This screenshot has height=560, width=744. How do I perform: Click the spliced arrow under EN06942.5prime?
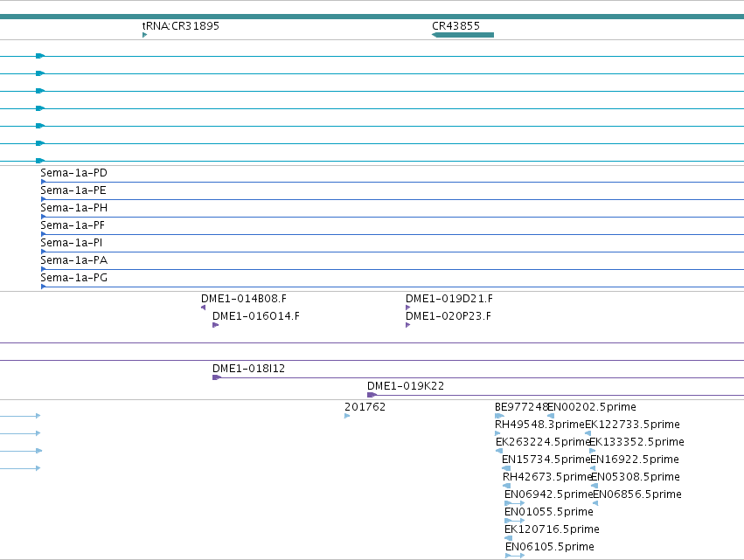point(514,503)
